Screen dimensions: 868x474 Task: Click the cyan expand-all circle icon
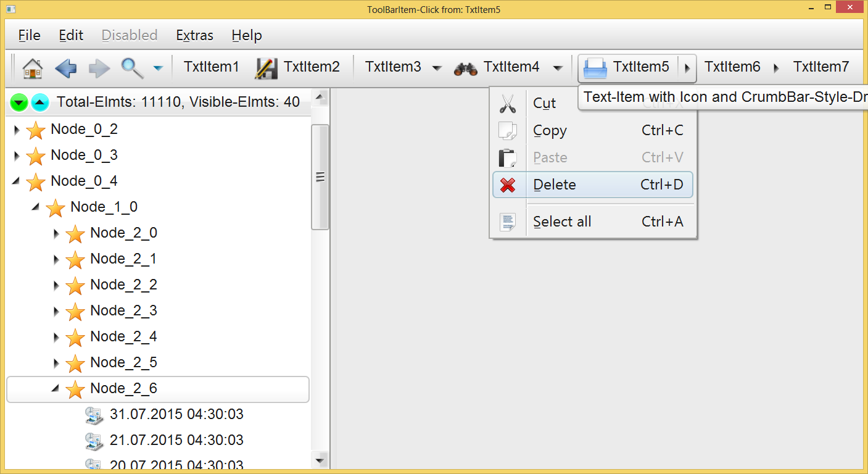(39, 102)
